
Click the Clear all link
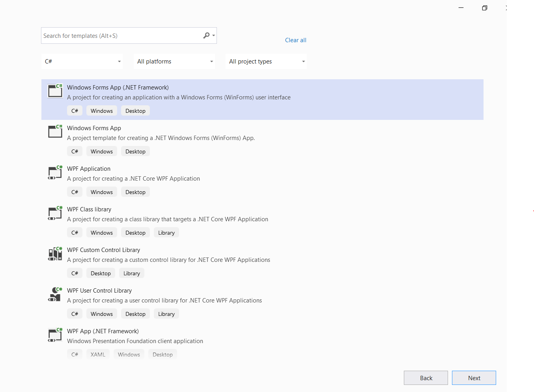pos(296,40)
